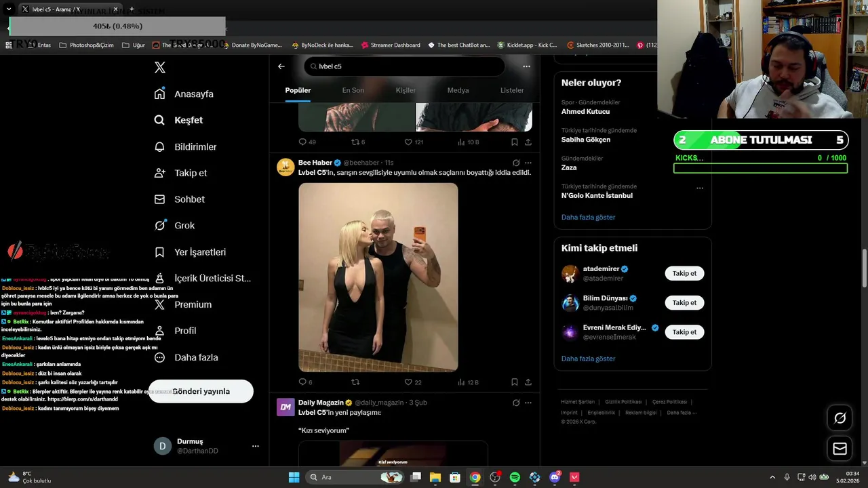Repost the Bee Haber post
The width and height of the screenshot is (868, 488).
[x=355, y=382]
